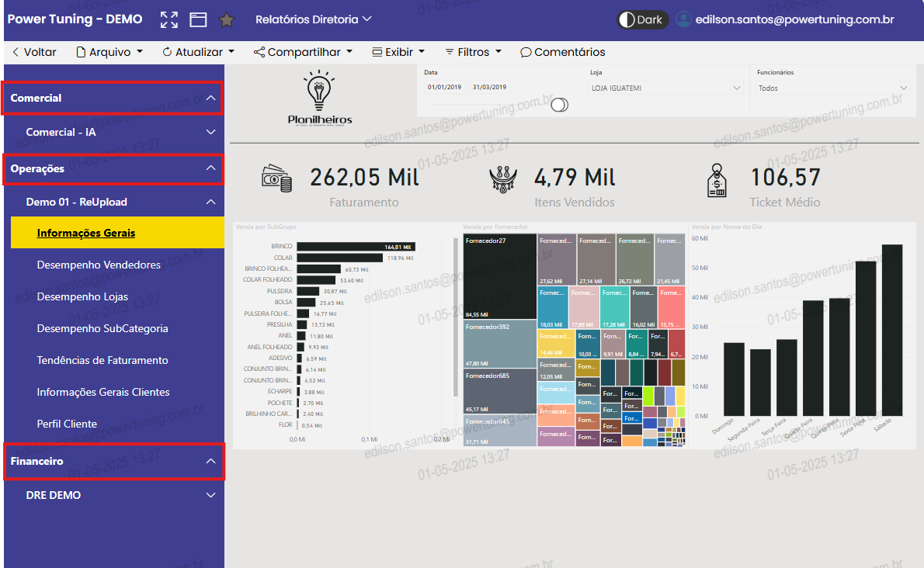The height and width of the screenshot is (568, 924).
Task: Click the fullscreen expand arrows icon
Action: 168,19
